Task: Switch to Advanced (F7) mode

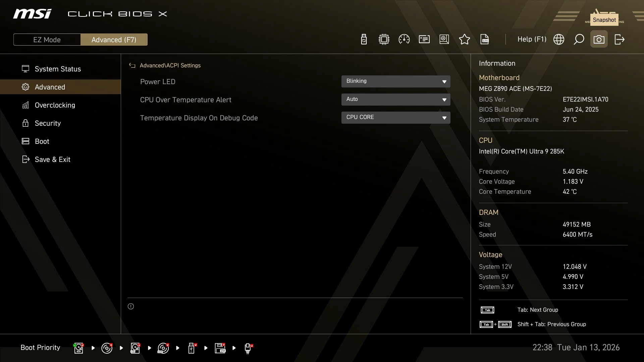Action: (114, 40)
